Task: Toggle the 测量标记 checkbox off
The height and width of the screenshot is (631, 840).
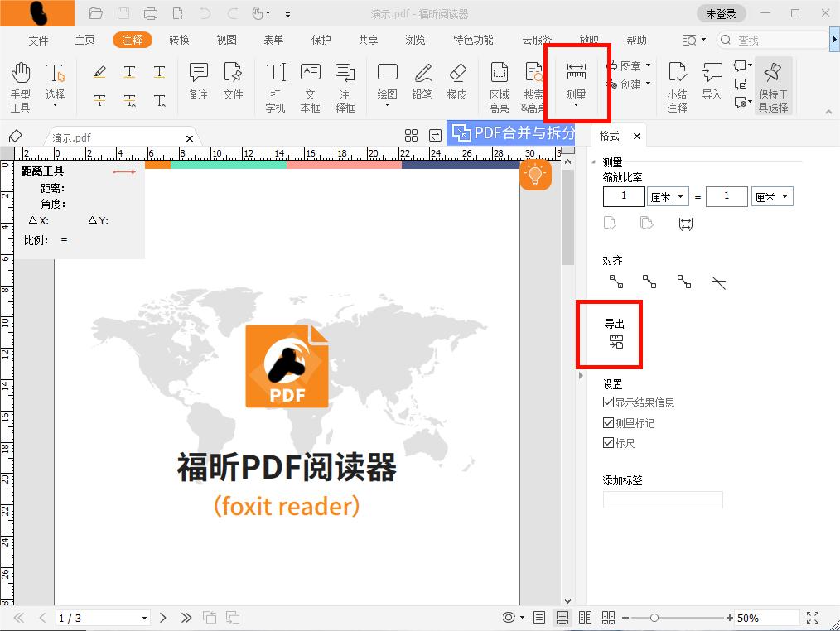Action: (x=609, y=422)
